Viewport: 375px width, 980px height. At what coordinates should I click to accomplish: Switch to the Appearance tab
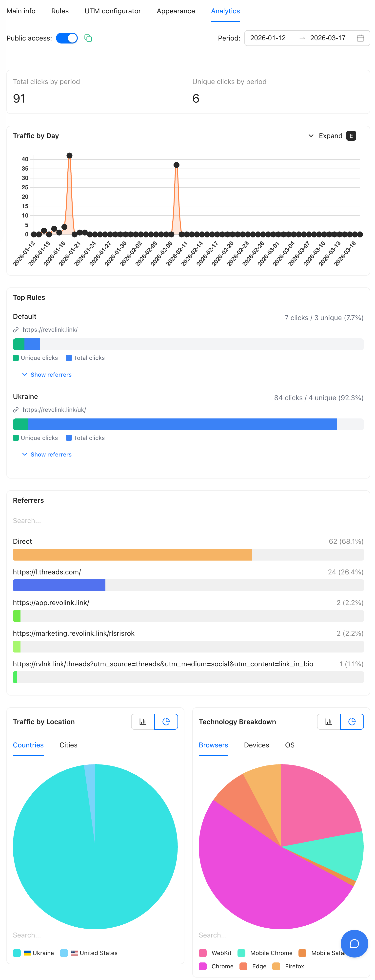pos(176,11)
